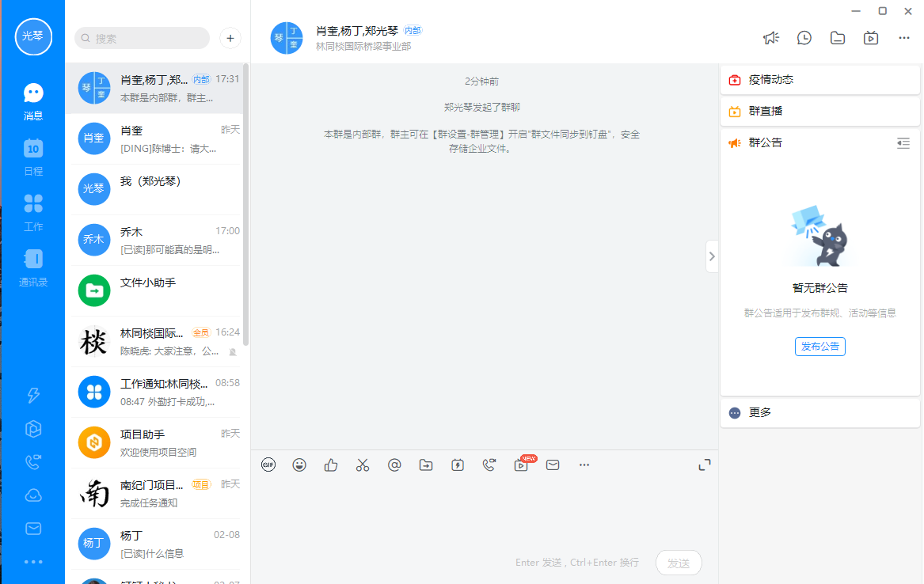The height and width of the screenshot is (584, 924).
Task: Click into the message input area
Action: click(485, 512)
